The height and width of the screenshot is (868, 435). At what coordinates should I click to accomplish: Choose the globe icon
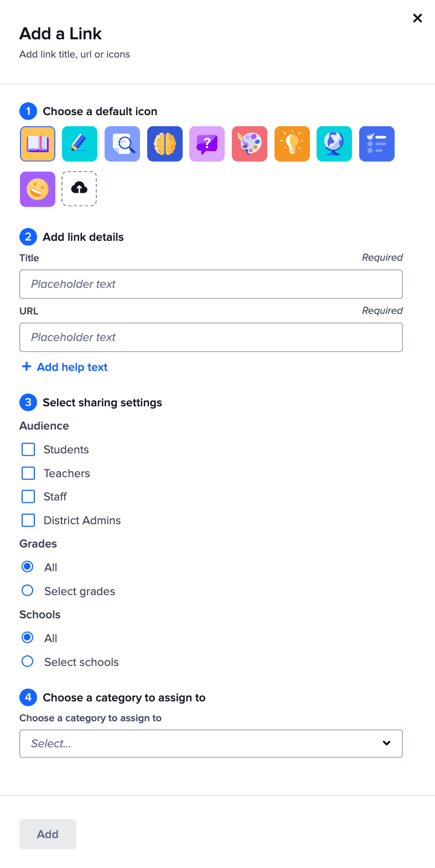coord(334,144)
